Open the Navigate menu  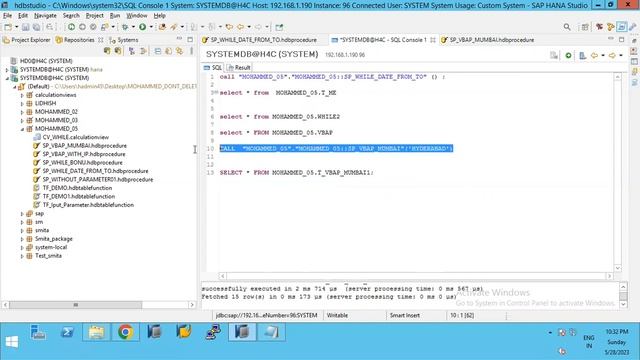tap(45, 16)
